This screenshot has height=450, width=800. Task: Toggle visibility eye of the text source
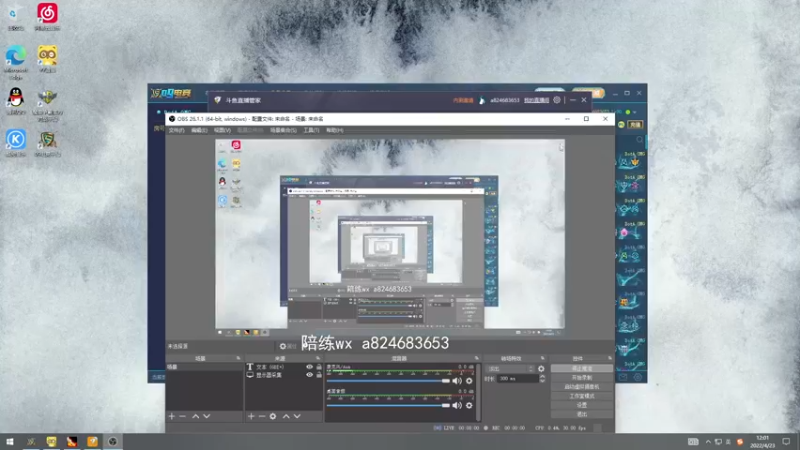click(x=309, y=367)
